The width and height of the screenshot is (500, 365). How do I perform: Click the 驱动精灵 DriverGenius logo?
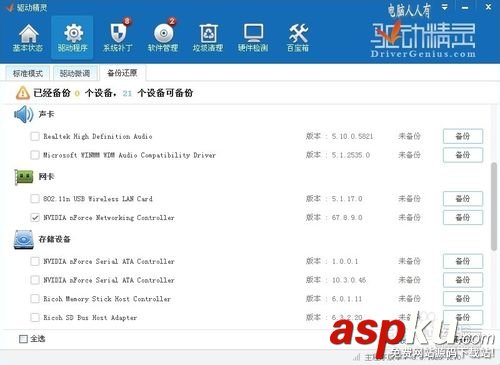[423, 39]
